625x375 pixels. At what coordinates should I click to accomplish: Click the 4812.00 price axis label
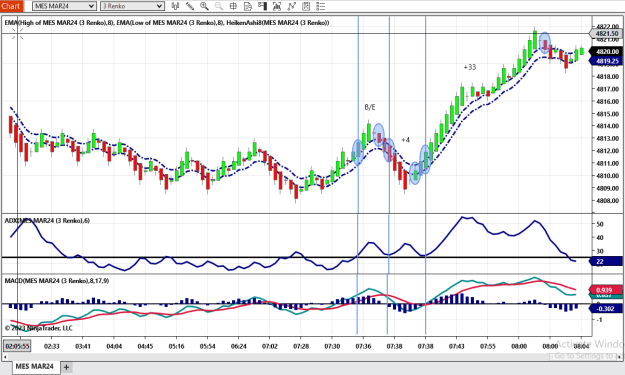[607, 151]
